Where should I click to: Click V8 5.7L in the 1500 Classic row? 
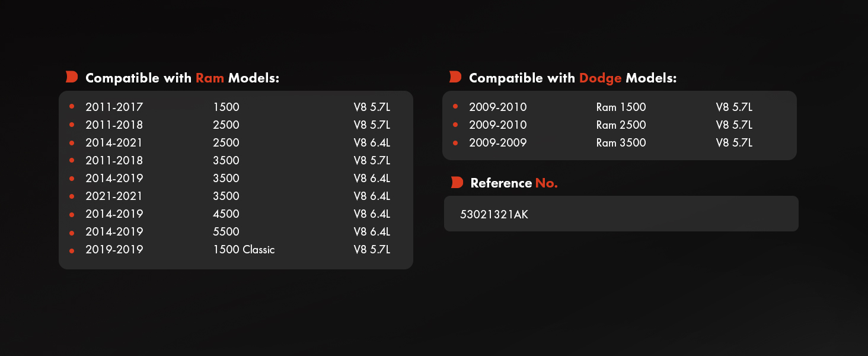pyautogui.click(x=372, y=250)
